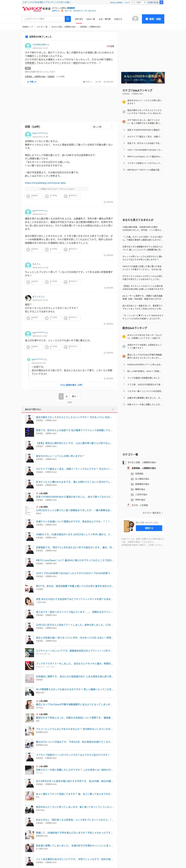Screen dimensions: 186x868
Task: Click the blue search magnifier button
Action: 68,19
